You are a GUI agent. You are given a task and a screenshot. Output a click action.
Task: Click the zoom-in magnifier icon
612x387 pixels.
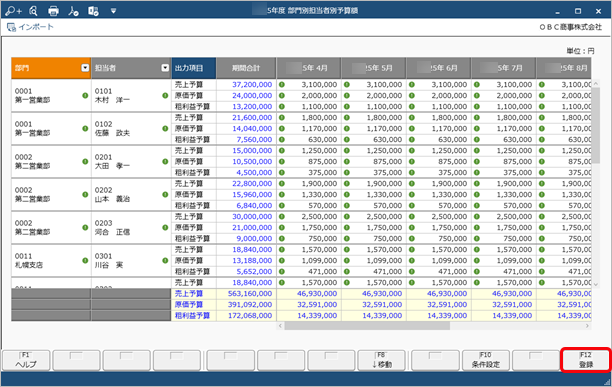13,11
